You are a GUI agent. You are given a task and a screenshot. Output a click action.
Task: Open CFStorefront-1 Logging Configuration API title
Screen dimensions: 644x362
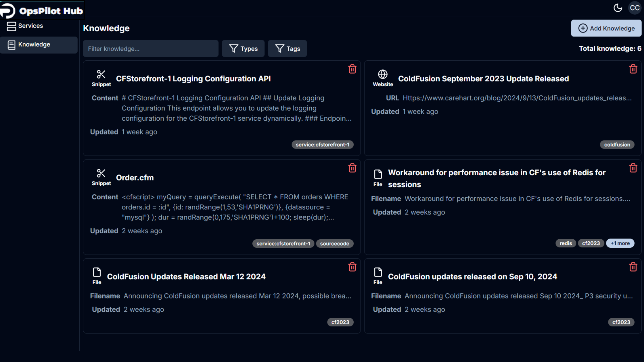pos(193,79)
